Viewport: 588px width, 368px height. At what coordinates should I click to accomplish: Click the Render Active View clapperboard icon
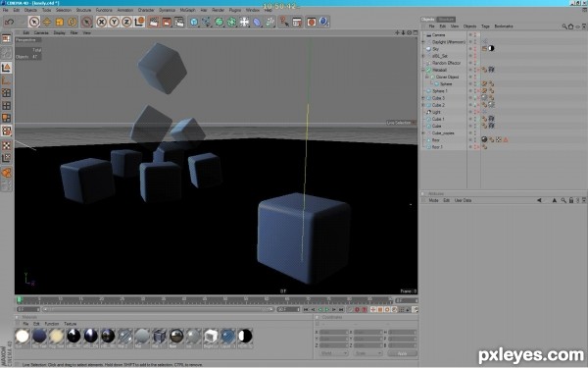pos(154,22)
